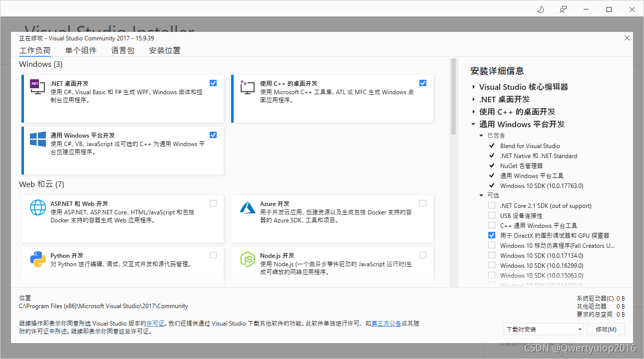Image resolution: width=644 pixels, height=359 pixels.
Task: Enable .NET Core 2.1 SDK optional component
Action: pos(492,205)
